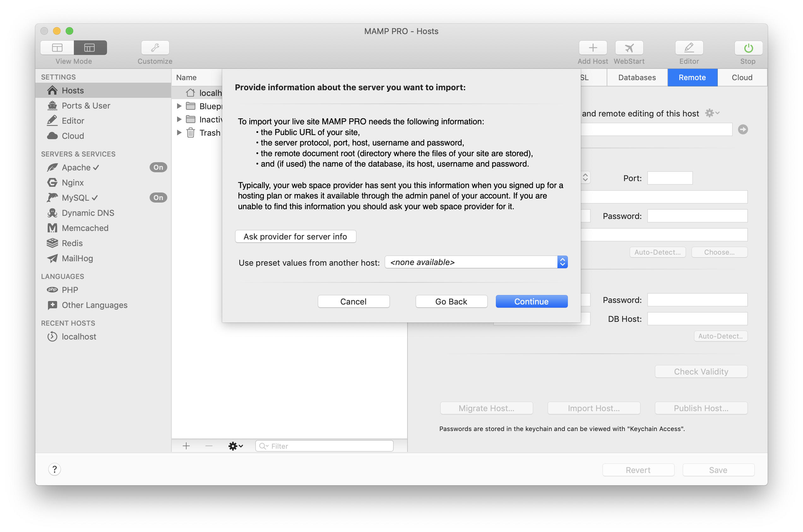Click Continue in the import dialog
The height and width of the screenshot is (532, 803).
click(531, 301)
